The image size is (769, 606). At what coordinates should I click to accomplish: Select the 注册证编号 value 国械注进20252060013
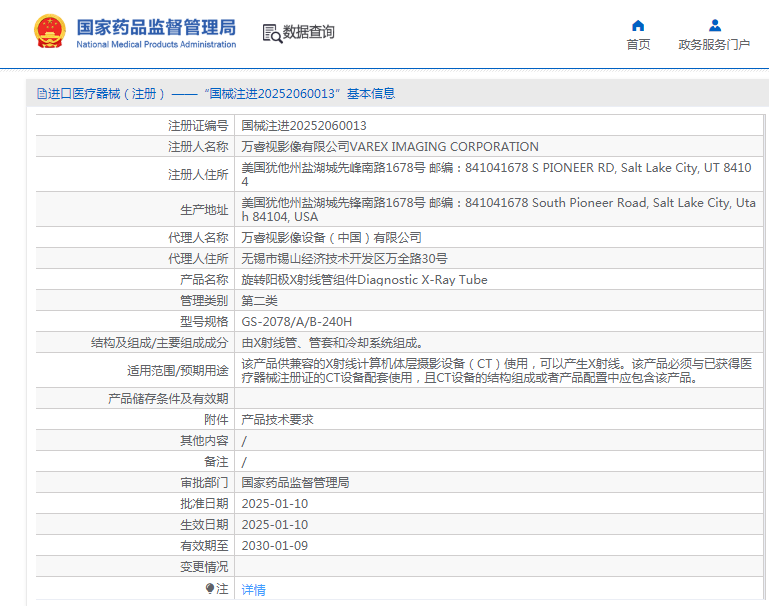(x=304, y=126)
